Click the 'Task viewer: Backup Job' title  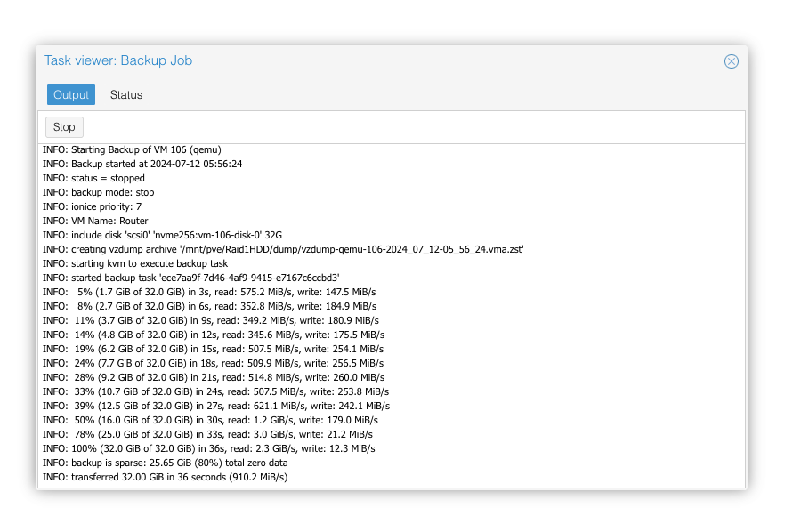click(x=118, y=60)
